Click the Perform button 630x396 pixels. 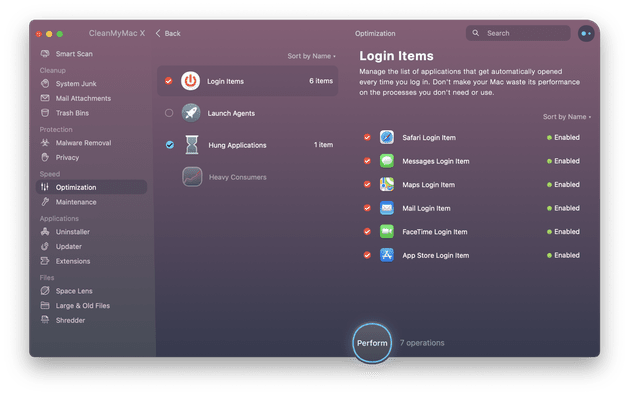[x=372, y=343]
